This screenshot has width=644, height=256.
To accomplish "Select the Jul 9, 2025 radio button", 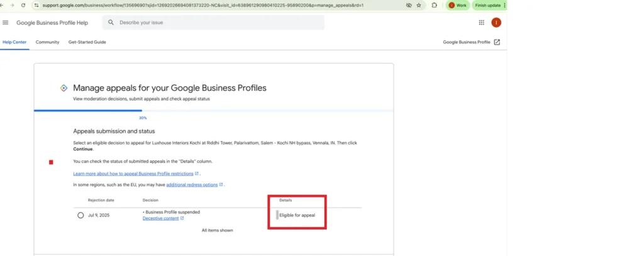I will coord(80,215).
